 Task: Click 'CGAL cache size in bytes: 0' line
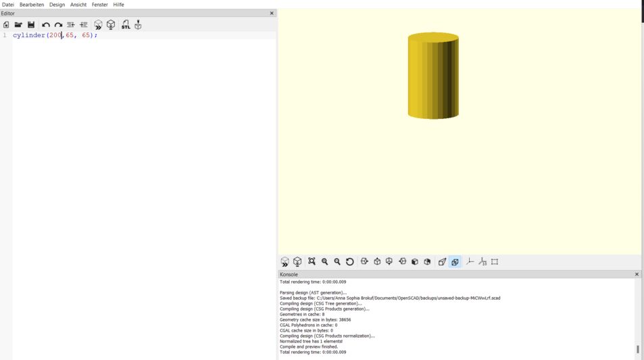(306, 330)
